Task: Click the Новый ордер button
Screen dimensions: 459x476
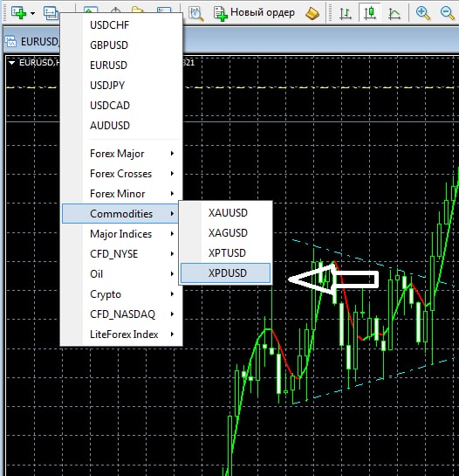Action: coord(254,13)
